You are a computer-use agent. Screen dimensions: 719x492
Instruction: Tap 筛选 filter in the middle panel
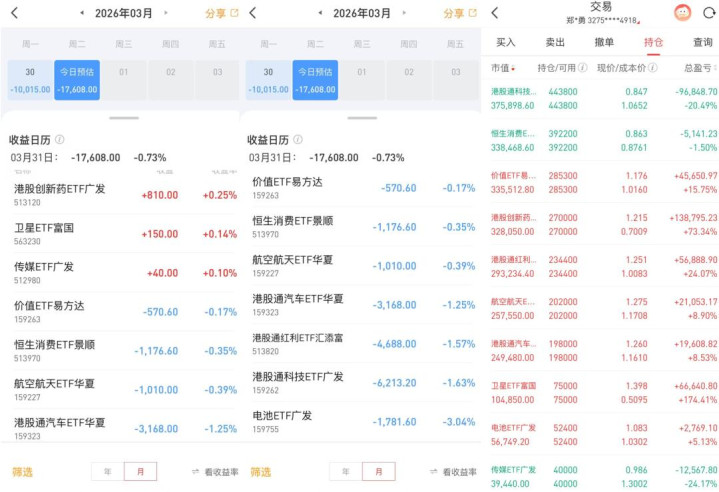coord(261,472)
